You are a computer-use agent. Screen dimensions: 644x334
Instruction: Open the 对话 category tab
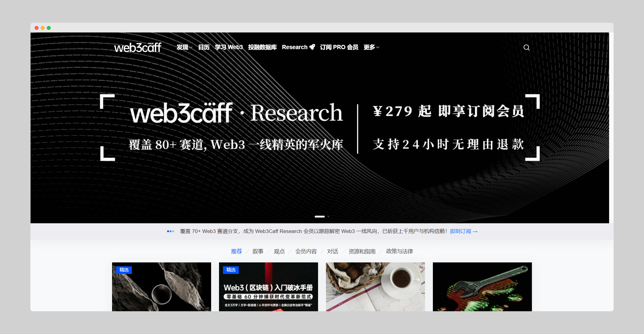tap(333, 251)
